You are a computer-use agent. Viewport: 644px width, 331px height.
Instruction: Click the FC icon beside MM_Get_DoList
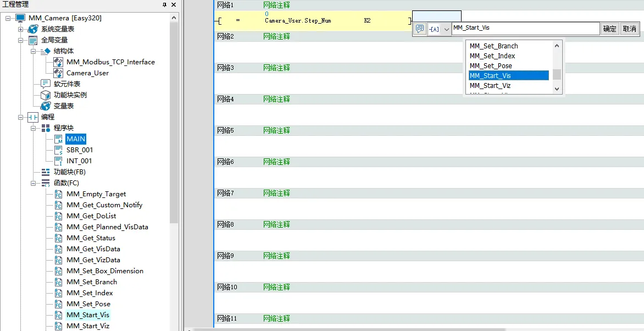(58, 216)
